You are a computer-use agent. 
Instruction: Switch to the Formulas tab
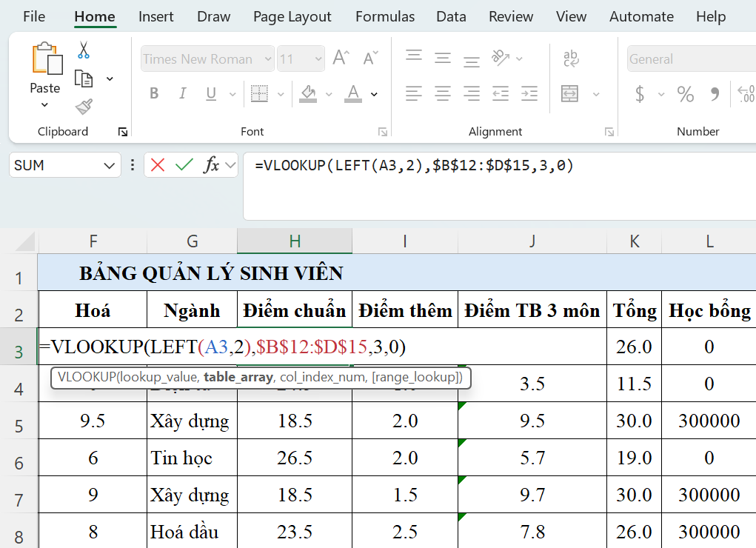[385, 16]
